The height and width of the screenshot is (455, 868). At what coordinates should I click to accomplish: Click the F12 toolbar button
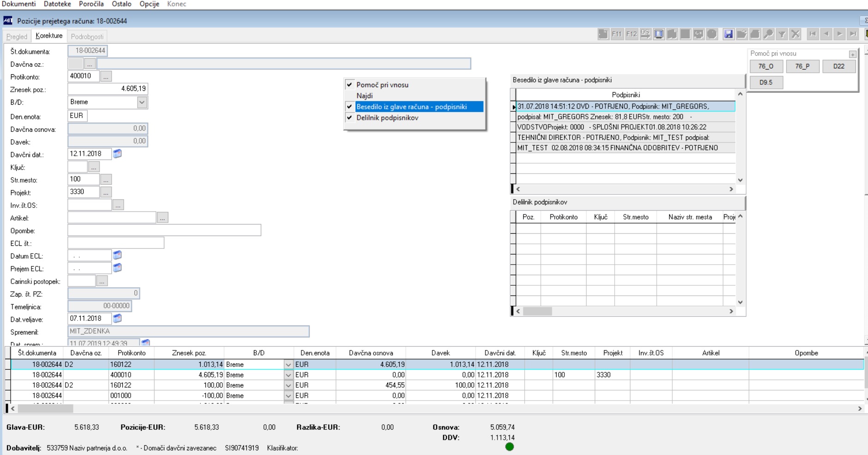click(631, 34)
